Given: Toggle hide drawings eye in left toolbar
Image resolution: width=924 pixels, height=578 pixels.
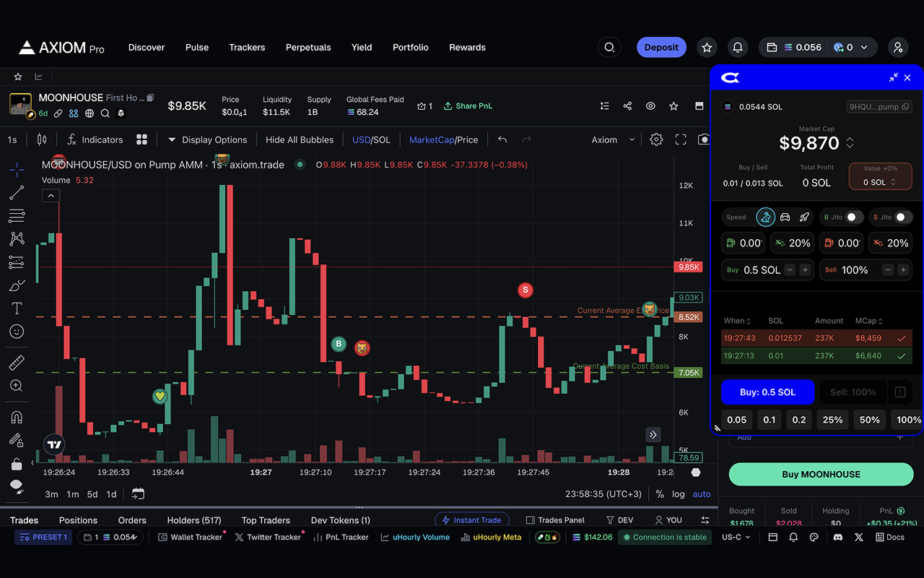Looking at the screenshot, I should (17, 486).
